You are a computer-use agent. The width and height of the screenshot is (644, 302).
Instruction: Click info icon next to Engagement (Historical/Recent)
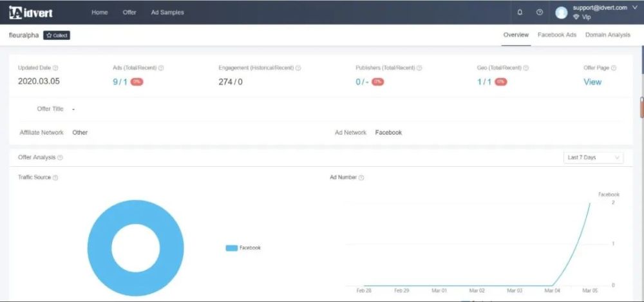tap(298, 68)
